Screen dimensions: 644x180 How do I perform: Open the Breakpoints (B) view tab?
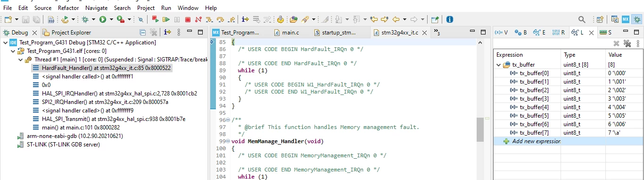click(521, 33)
